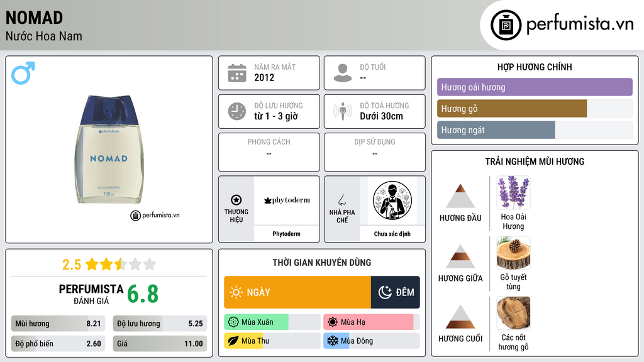The width and height of the screenshot is (644, 362).
Task: Click the Giá 11.00 score bar
Action: pyautogui.click(x=160, y=344)
